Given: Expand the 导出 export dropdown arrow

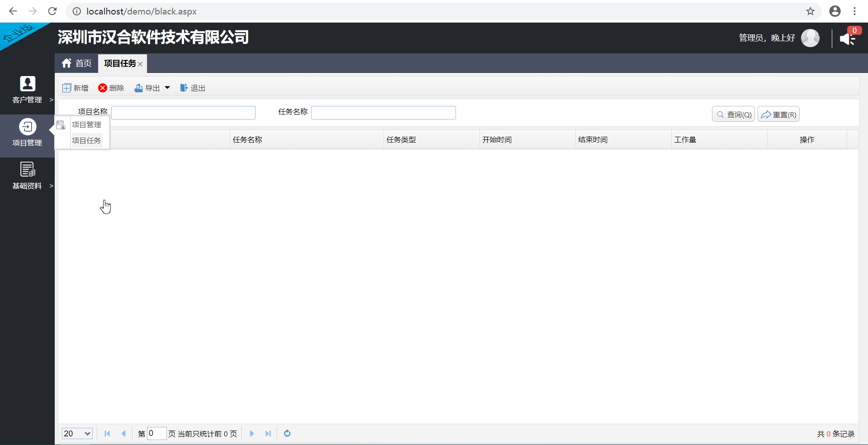Looking at the screenshot, I should [x=167, y=88].
